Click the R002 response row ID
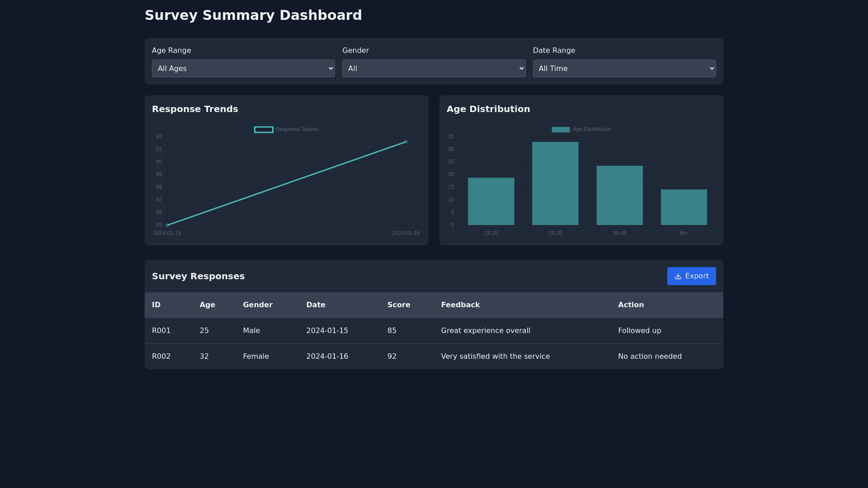 [x=161, y=357]
